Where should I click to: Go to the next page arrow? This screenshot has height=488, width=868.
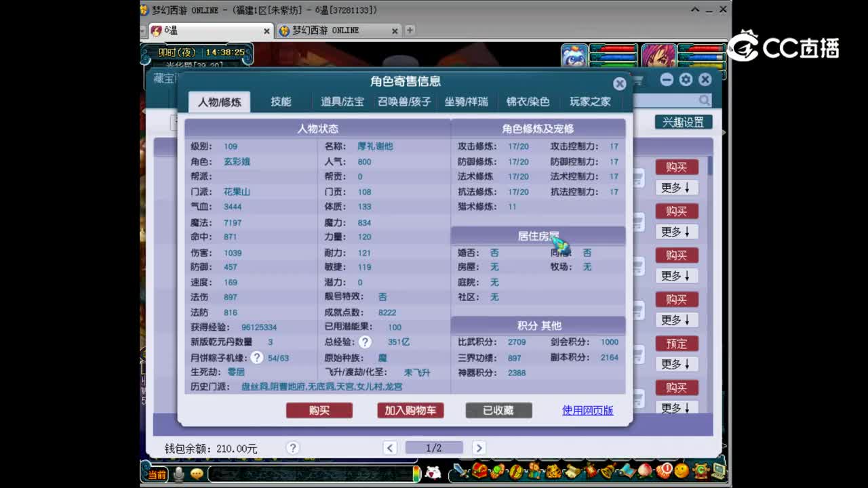click(x=479, y=448)
